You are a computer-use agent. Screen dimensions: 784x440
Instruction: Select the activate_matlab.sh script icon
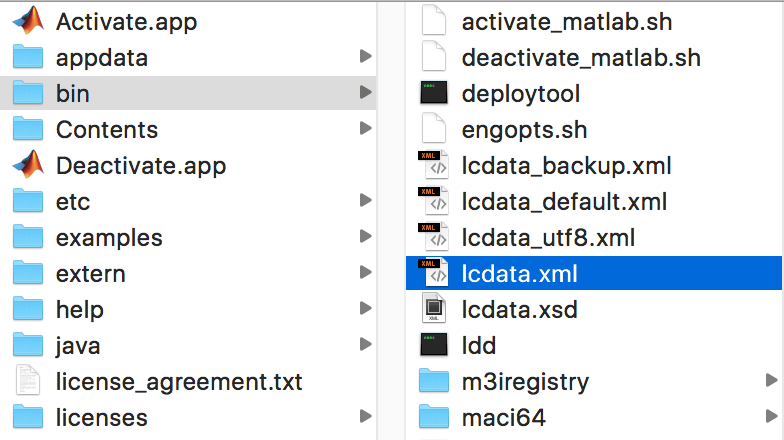tap(434, 21)
